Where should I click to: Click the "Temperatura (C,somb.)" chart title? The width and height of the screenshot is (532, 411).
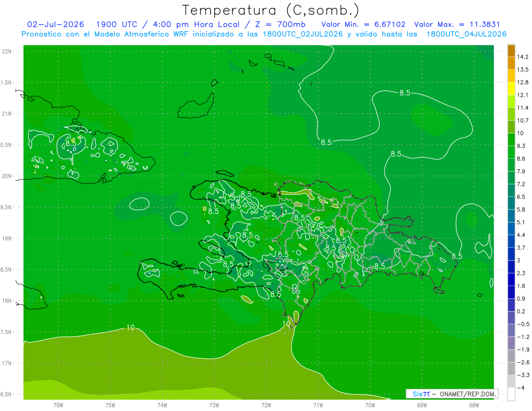270,10
